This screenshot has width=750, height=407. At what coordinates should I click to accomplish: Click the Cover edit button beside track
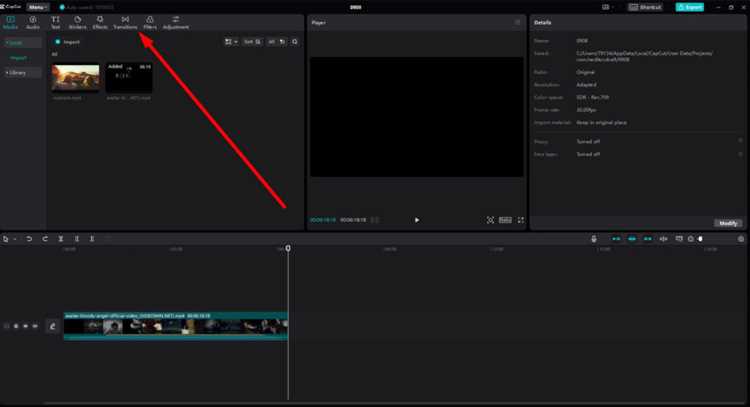[x=52, y=326]
